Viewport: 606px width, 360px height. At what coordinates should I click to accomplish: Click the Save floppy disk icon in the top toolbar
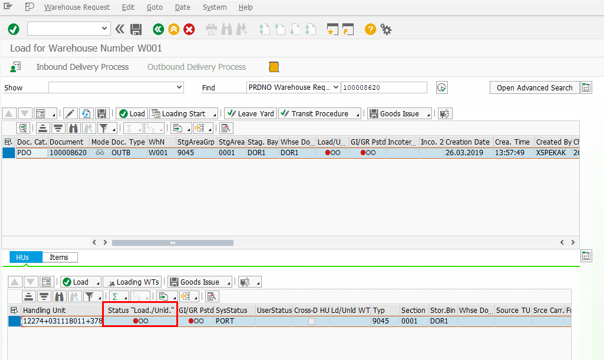tap(136, 29)
